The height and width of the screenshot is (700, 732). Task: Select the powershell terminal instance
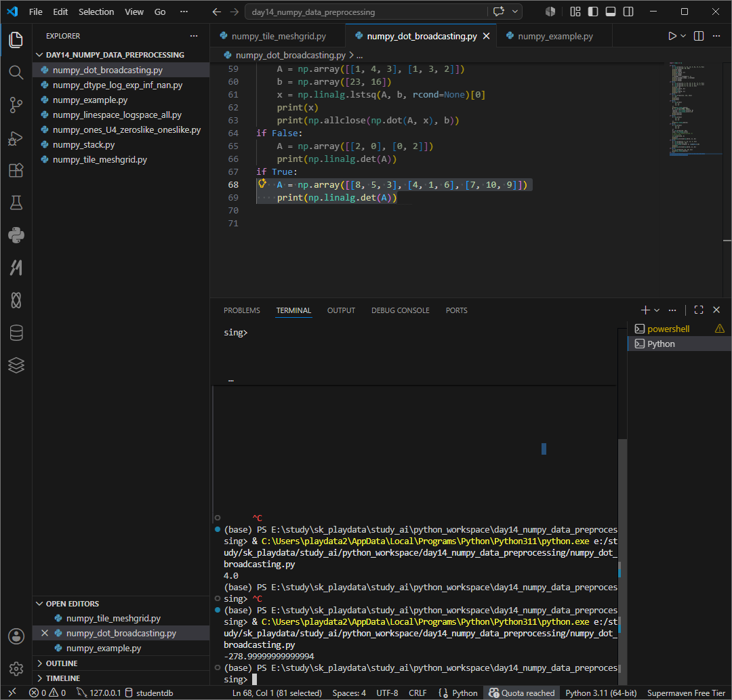click(x=679, y=329)
